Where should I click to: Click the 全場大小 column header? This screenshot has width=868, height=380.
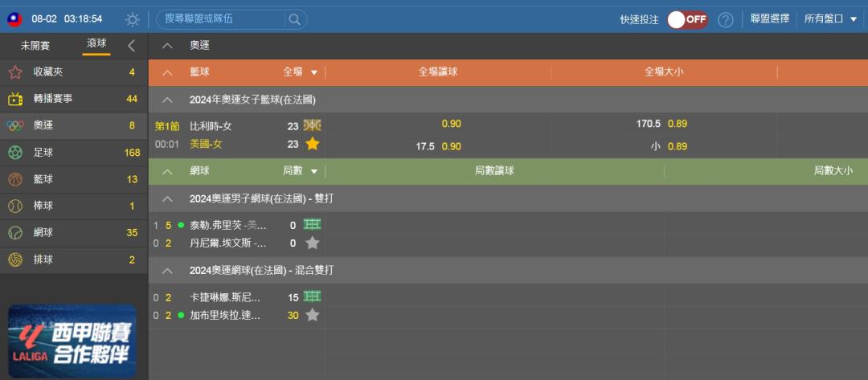(664, 72)
